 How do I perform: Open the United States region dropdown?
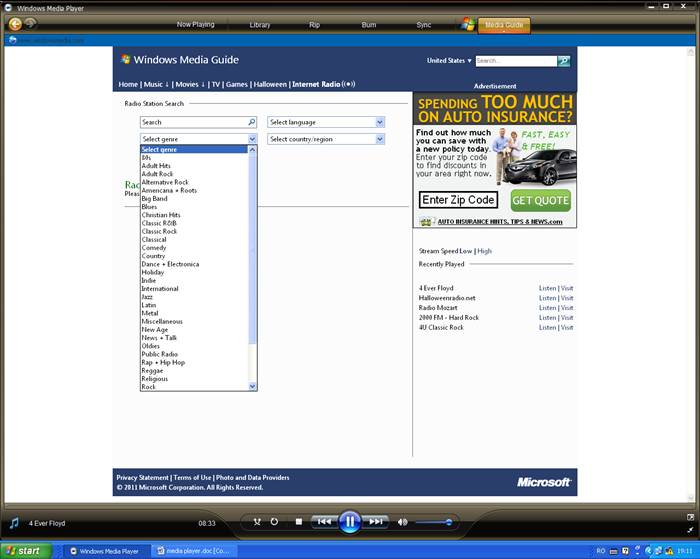click(449, 60)
